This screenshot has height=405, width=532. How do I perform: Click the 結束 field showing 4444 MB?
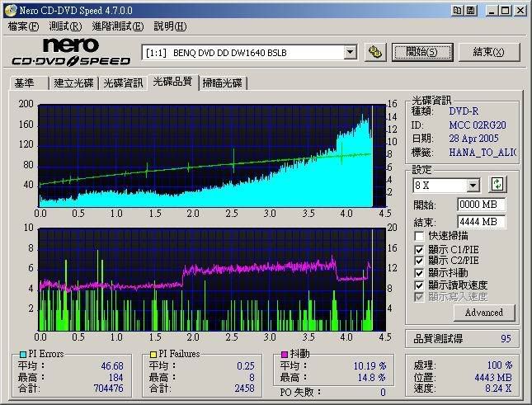(481, 222)
